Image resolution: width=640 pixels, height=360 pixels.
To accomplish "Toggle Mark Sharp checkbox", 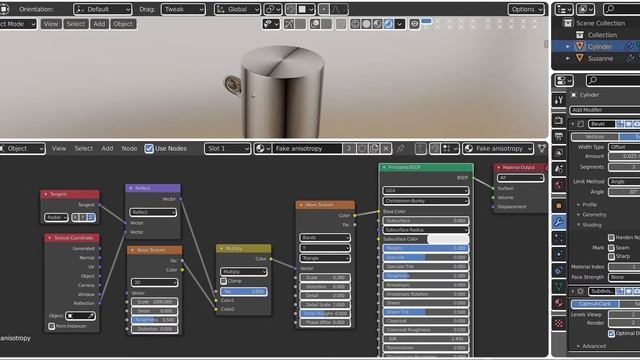I will 611,256.
